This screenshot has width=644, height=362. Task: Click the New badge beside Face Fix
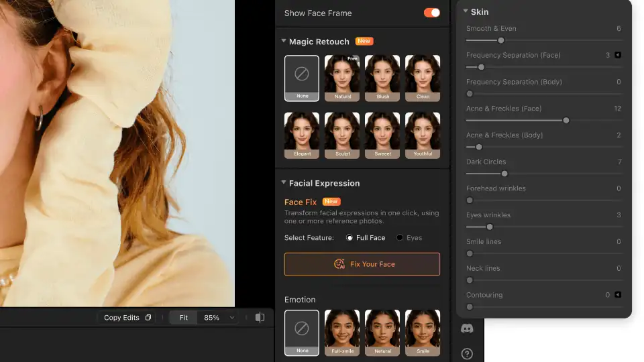tap(331, 202)
